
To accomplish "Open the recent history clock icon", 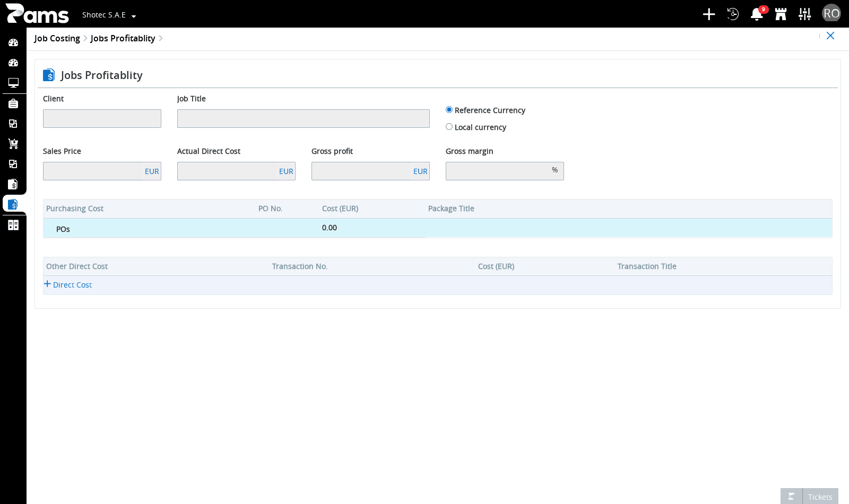I will point(733,14).
